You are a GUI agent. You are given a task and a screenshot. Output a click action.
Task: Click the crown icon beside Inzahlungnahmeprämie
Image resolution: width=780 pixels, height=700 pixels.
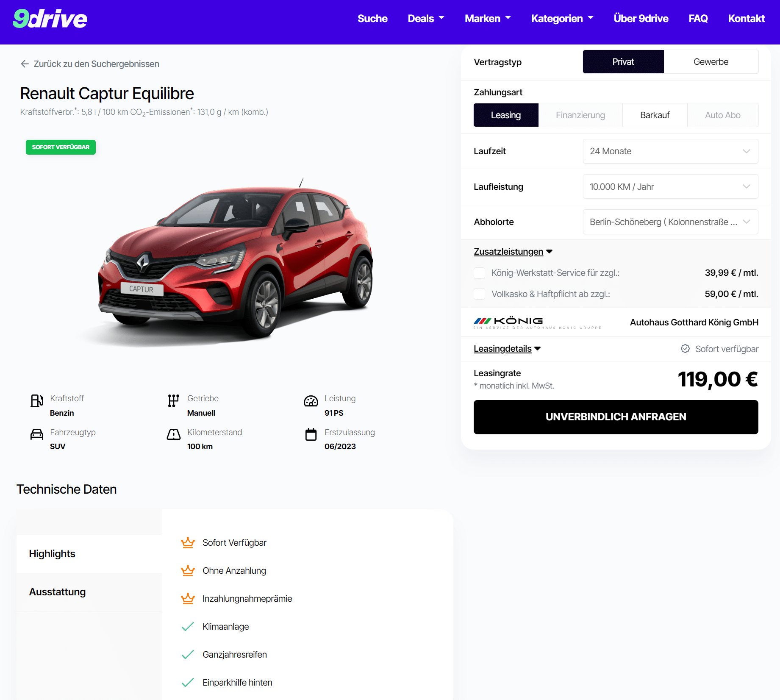tap(188, 599)
